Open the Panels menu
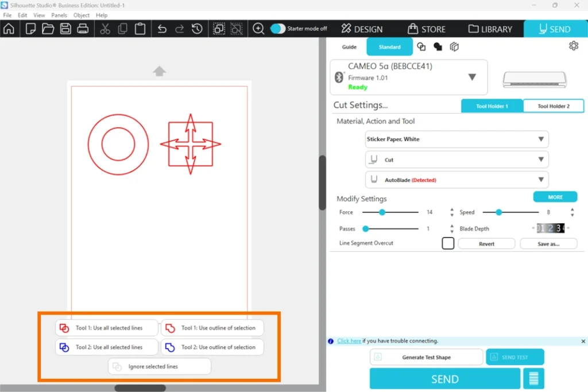The width and height of the screenshot is (588, 392). click(59, 15)
